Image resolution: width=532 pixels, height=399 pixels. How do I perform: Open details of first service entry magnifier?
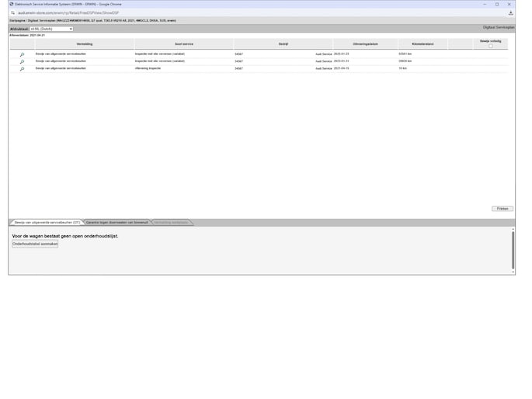coord(22,54)
